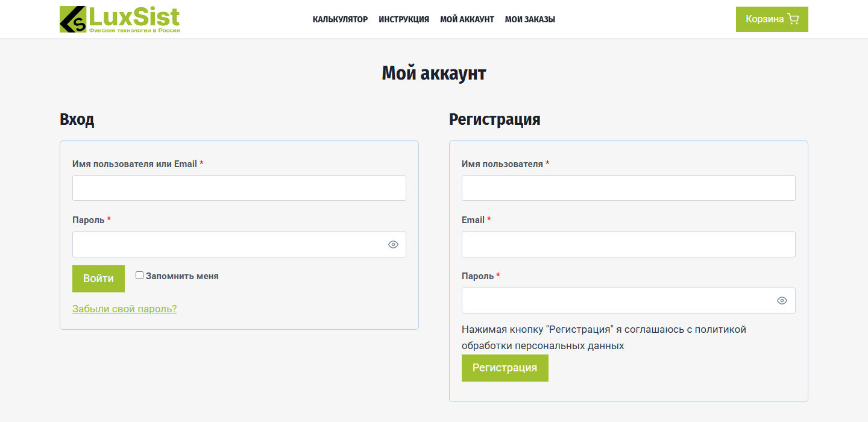The image size is (868, 422).
Task: Enable the Запомнить меня checkbox
Action: point(139,276)
